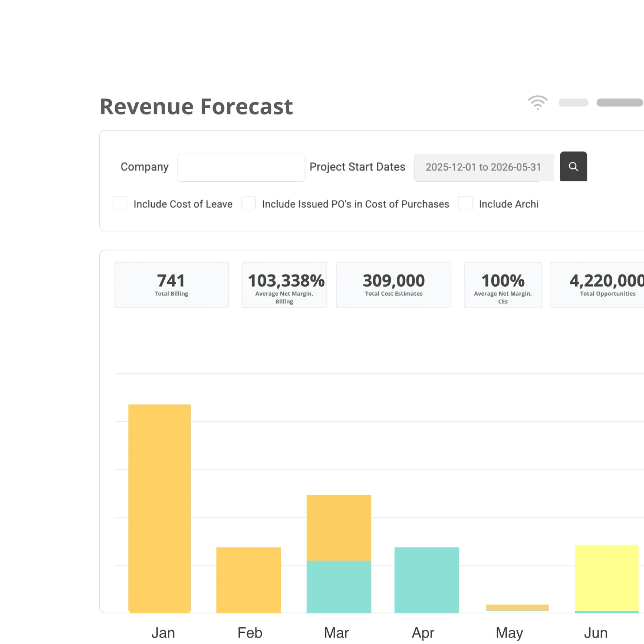
Task: Click the teal Apr bar
Action: pos(426,580)
